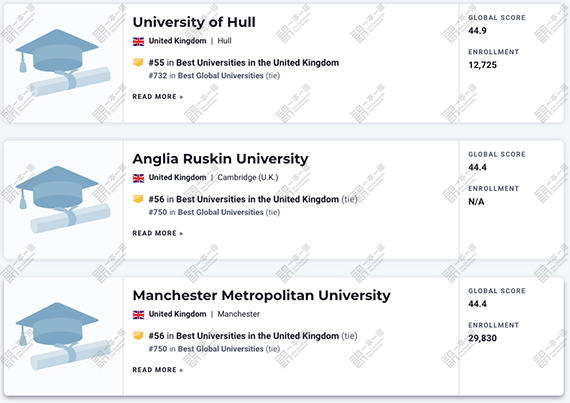
Task: Click the UK flag icon under University of Hull
Action: pos(139,41)
